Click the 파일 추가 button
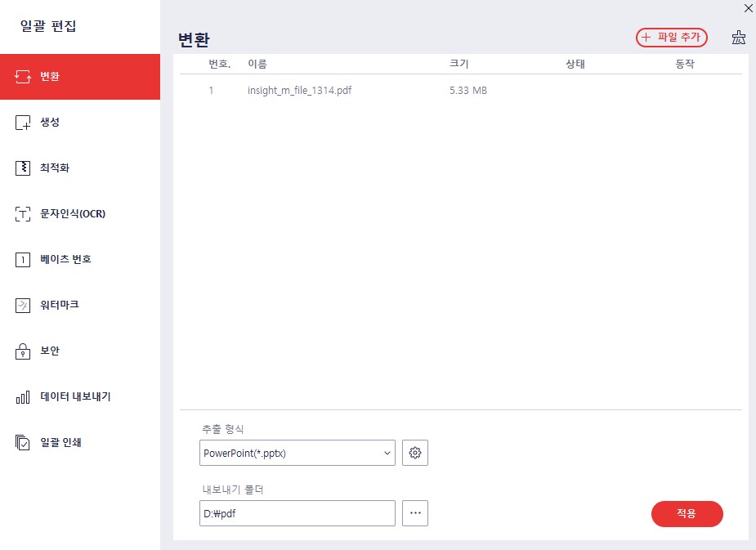756x550 pixels. pyautogui.click(x=672, y=38)
